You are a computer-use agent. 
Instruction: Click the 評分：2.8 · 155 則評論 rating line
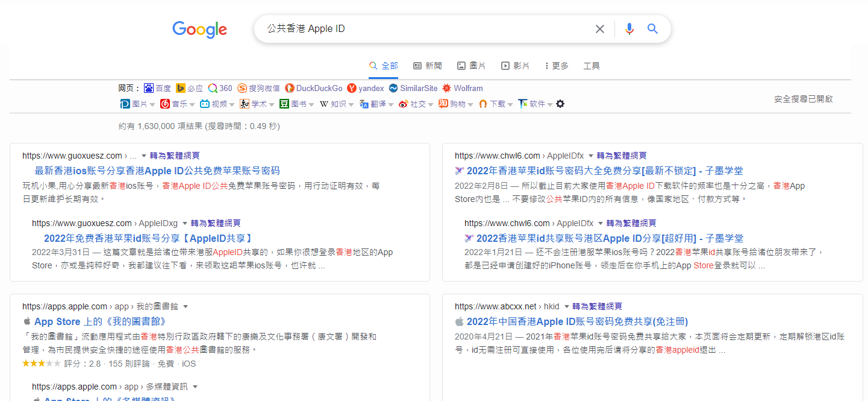(x=108, y=364)
